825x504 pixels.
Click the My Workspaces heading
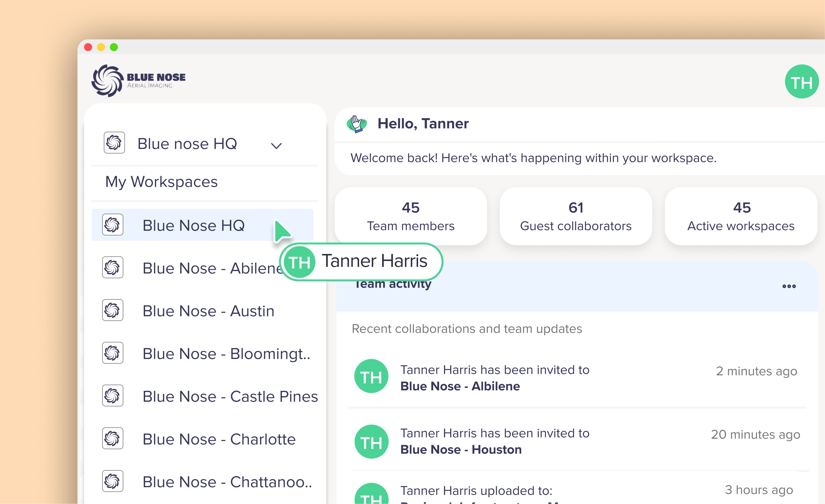pyautogui.click(x=161, y=182)
